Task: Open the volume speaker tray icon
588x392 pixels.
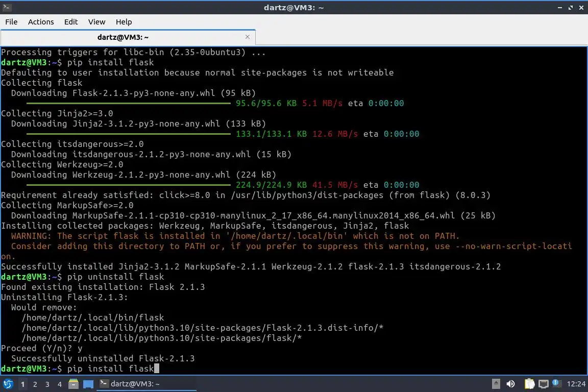Action: pos(511,384)
